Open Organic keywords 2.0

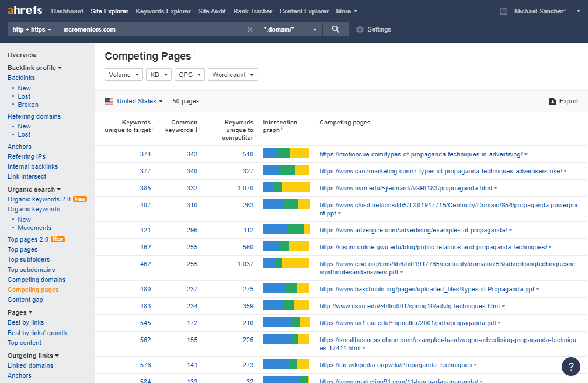pos(39,199)
